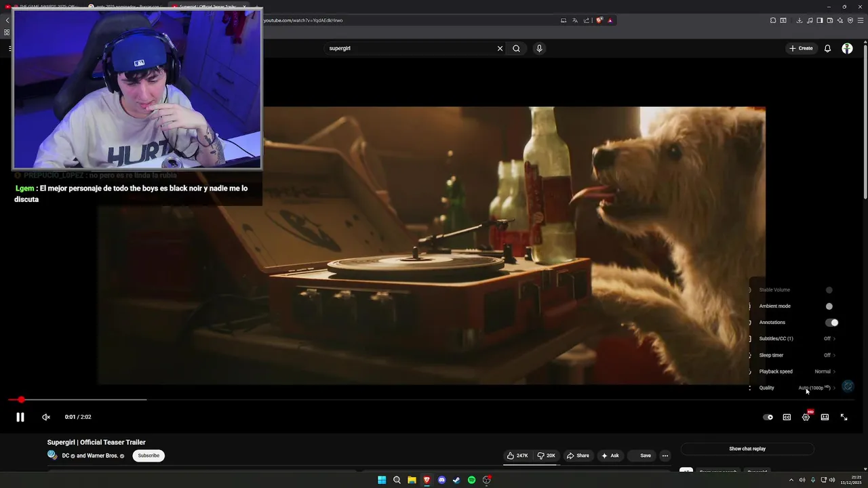
Task: Open the Brave Rewards triangle icon
Action: 610,20
